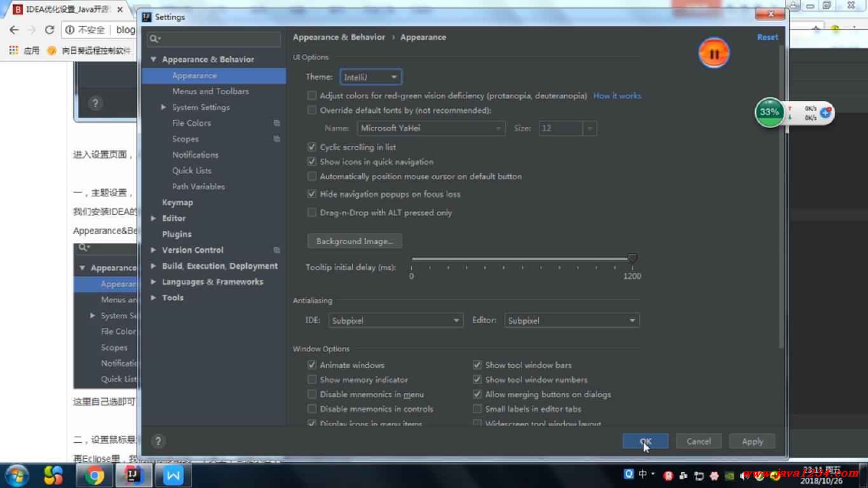
Task: Open the Plugins settings page
Action: tap(177, 234)
